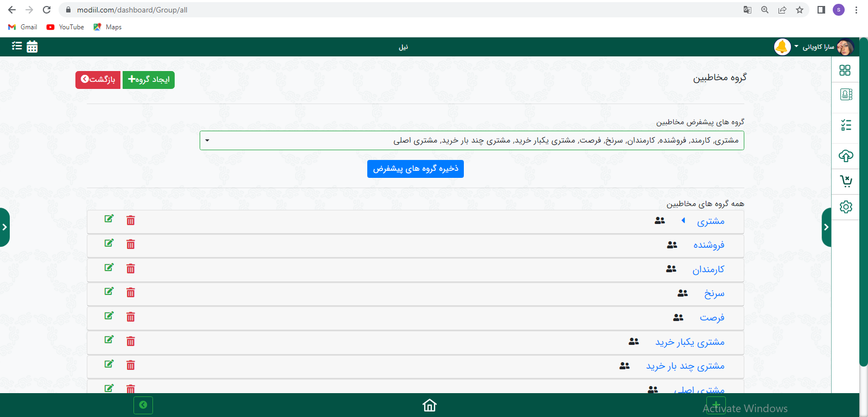Click the ذخیره گروه های پیشفرض button
Viewport: 868px width, 417px height.
pos(415,169)
